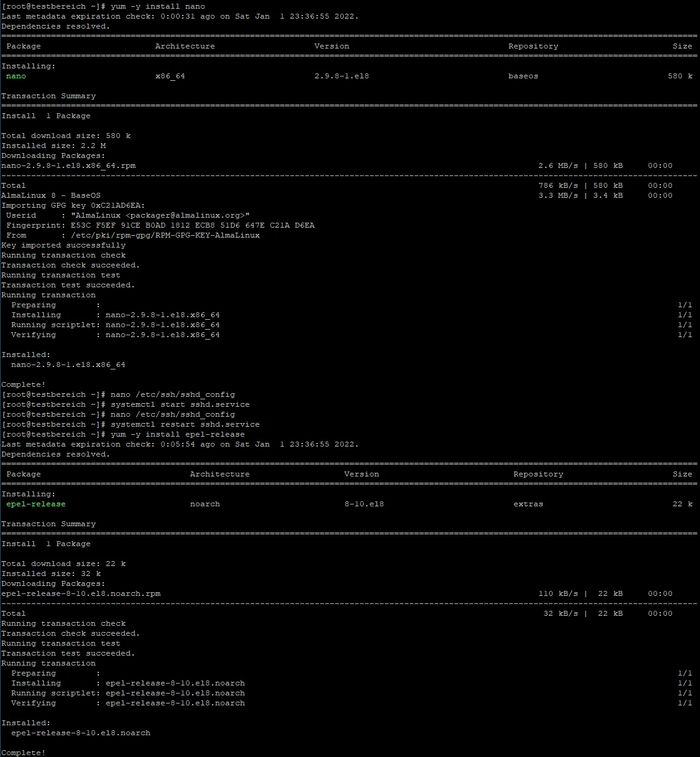Click the 'yum -y install nano' command
This screenshot has width=700, height=757.
pyautogui.click(x=157, y=6)
